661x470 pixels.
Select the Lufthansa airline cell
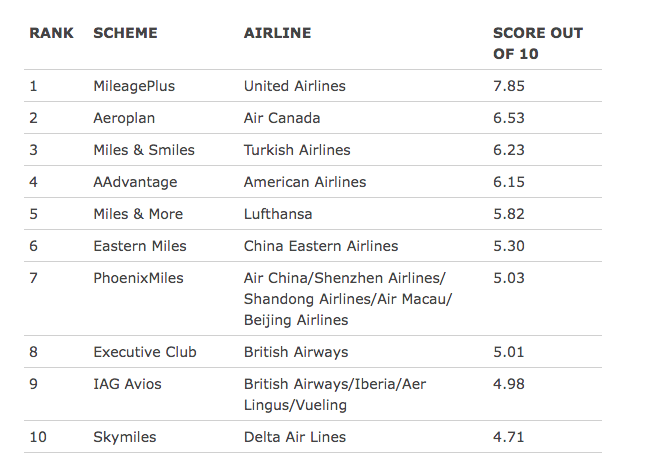pyautogui.click(x=278, y=214)
